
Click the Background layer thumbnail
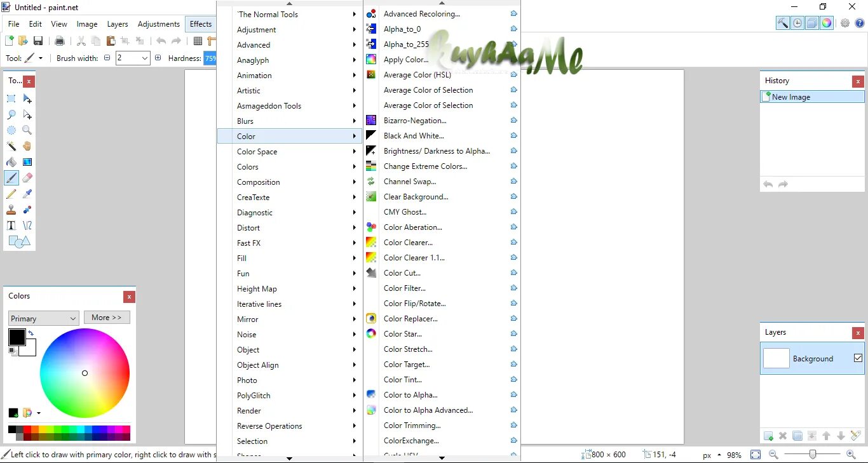point(776,358)
